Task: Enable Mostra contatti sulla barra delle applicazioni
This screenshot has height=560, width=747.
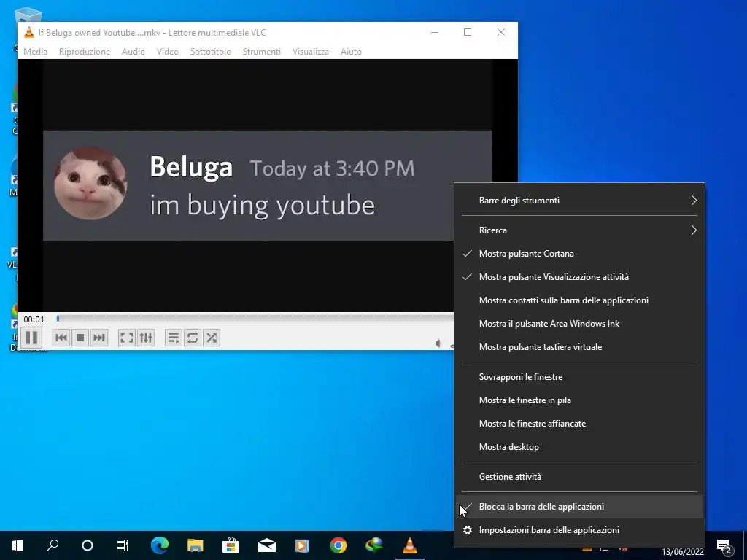Action: coord(579,300)
